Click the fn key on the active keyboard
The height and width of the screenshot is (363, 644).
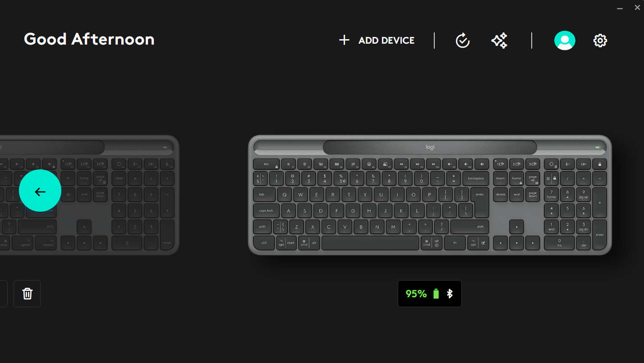click(455, 243)
